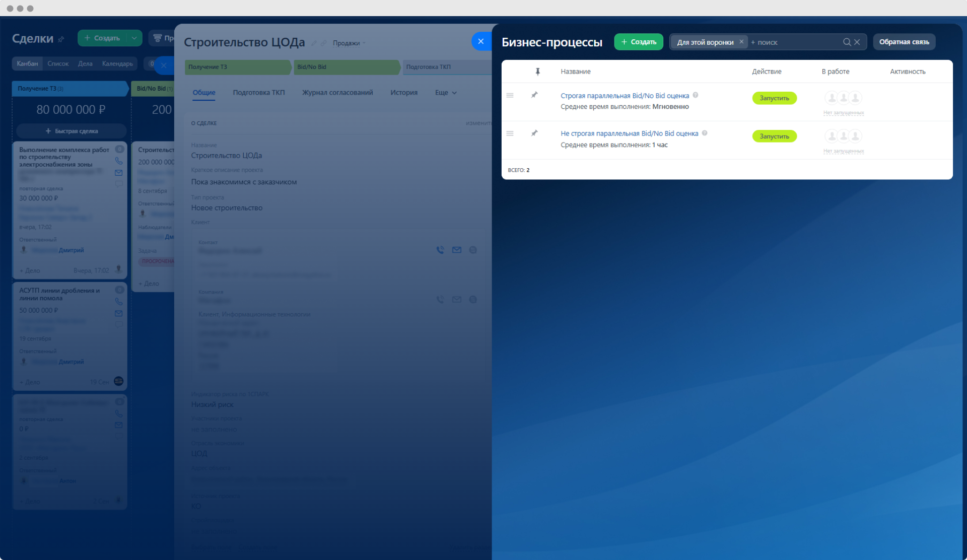967x560 pixels.
Task: Expand the Еще tab dropdown
Action: pyautogui.click(x=446, y=93)
